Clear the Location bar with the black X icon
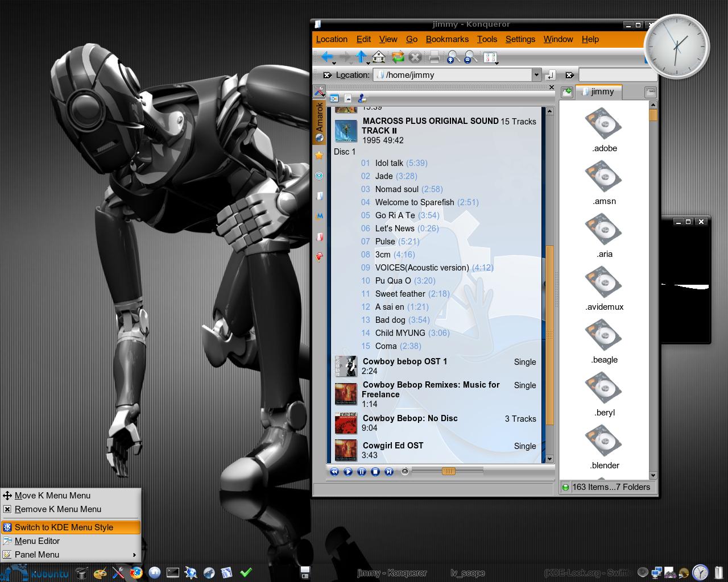 point(327,75)
